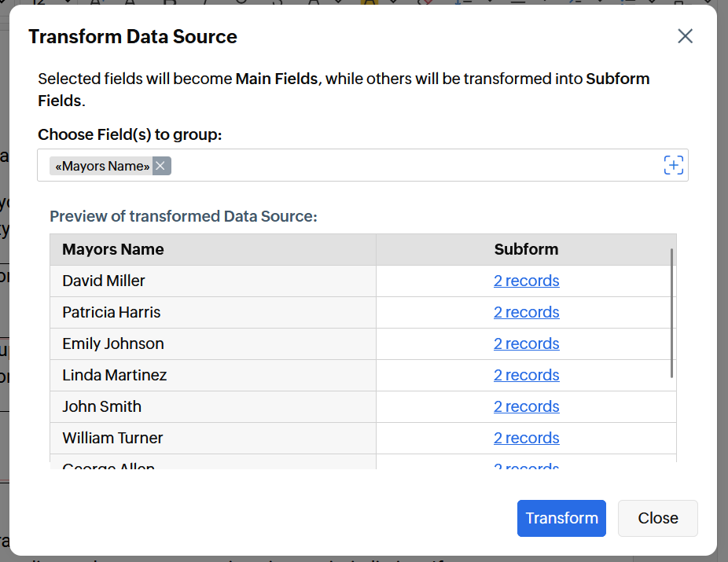
Task: Open the add field picker icon
Action: click(x=674, y=165)
